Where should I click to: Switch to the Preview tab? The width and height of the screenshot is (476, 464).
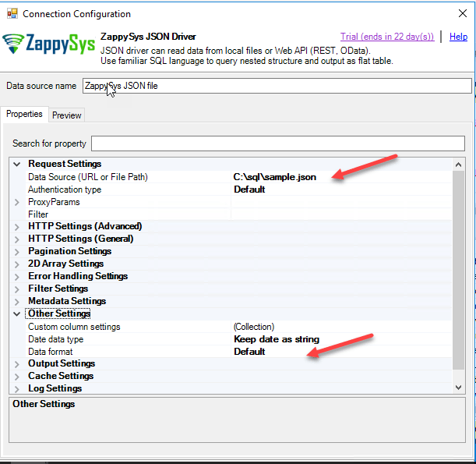pyautogui.click(x=66, y=115)
